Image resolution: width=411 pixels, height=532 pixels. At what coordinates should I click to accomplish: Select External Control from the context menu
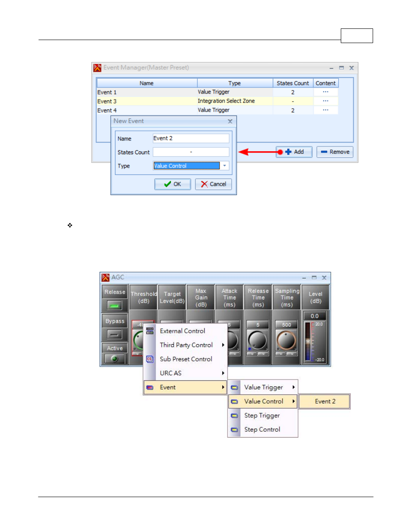(x=185, y=331)
